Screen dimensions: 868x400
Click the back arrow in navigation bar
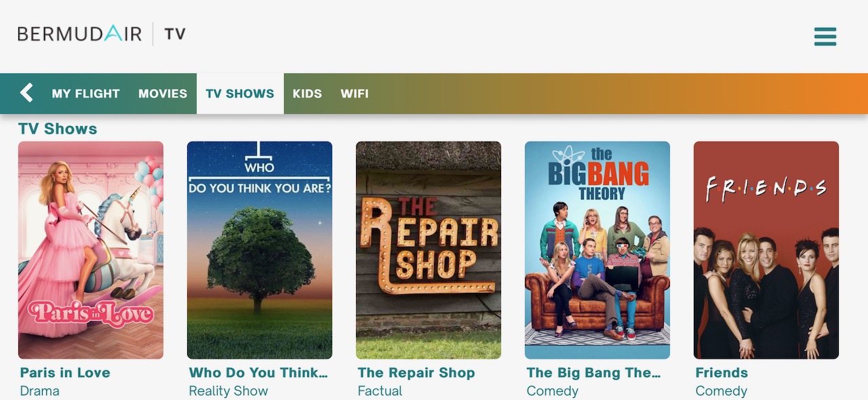[26, 93]
